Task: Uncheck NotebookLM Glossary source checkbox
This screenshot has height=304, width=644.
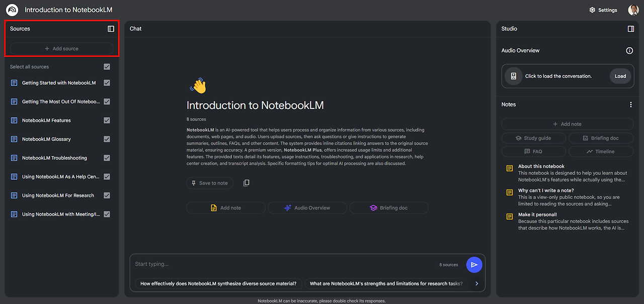Action: tap(107, 139)
